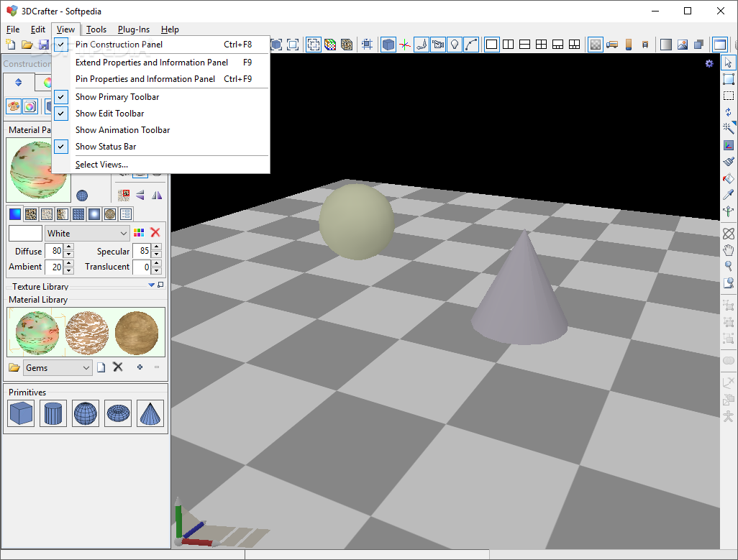
Task: Click the mirror flip triangles icon
Action: point(157,195)
